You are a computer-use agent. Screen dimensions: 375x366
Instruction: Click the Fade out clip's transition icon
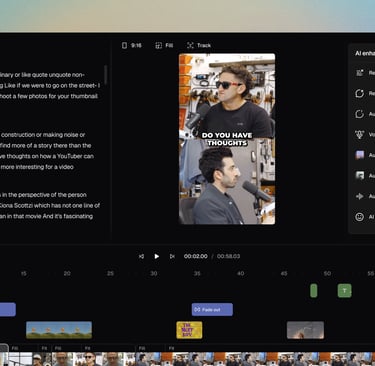coord(197,310)
